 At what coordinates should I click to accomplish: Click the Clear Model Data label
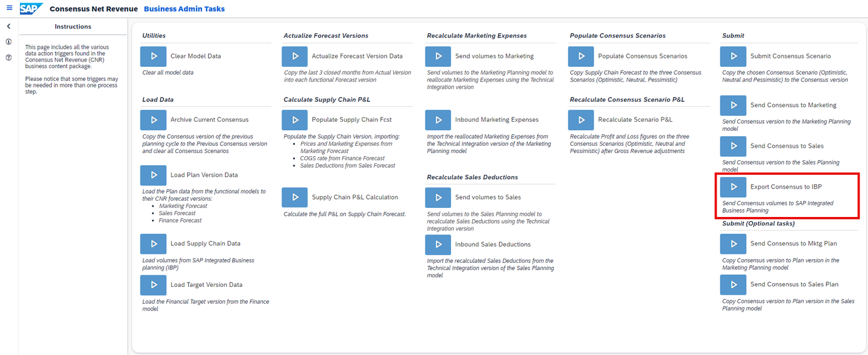[x=196, y=56]
